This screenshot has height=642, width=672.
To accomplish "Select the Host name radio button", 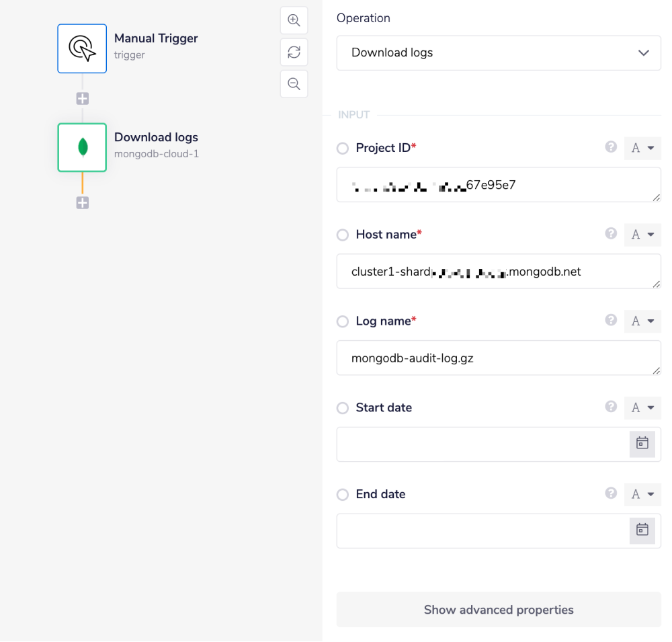I will point(342,235).
